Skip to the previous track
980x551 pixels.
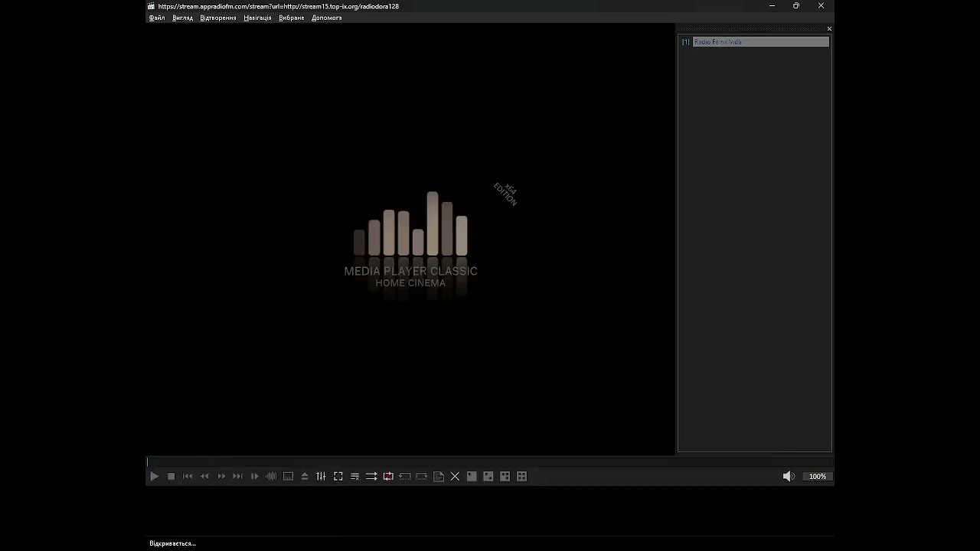[x=188, y=476]
